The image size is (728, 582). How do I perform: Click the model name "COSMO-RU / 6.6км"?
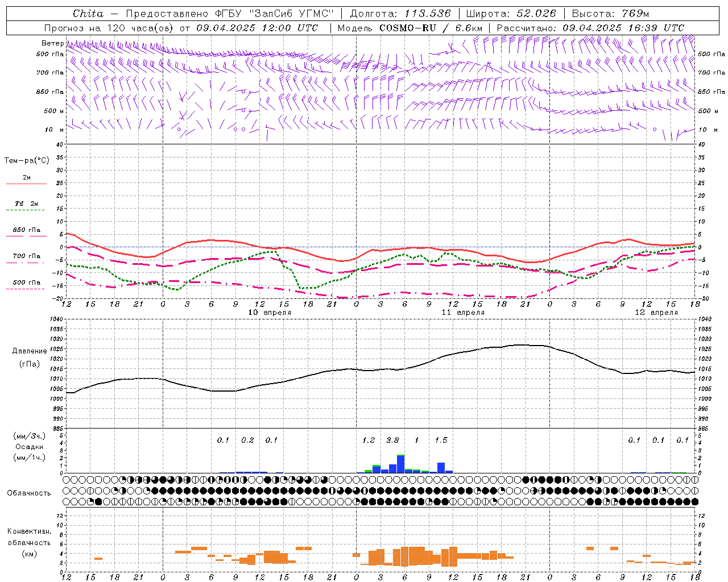pyautogui.click(x=431, y=28)
